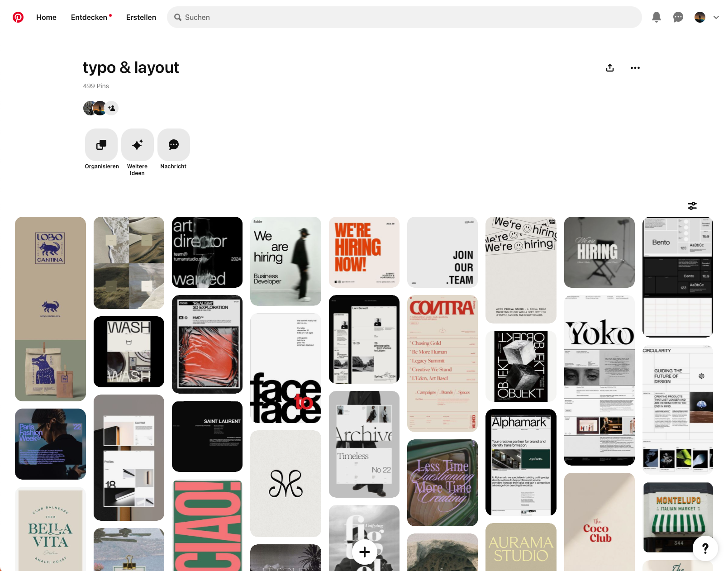This screenshot has height=571, width=728.
Task: Open the landscape photo grid pin
Action: [x=129, y=263]
